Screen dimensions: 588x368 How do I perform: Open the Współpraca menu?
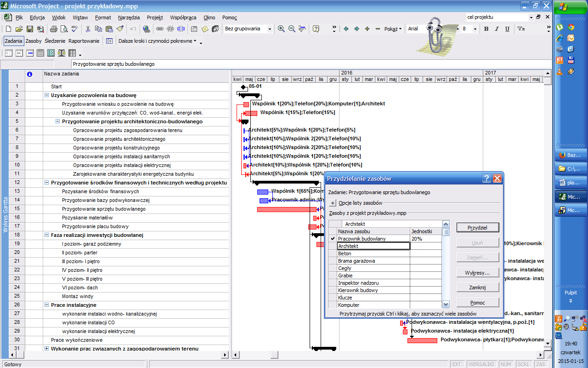183,17
